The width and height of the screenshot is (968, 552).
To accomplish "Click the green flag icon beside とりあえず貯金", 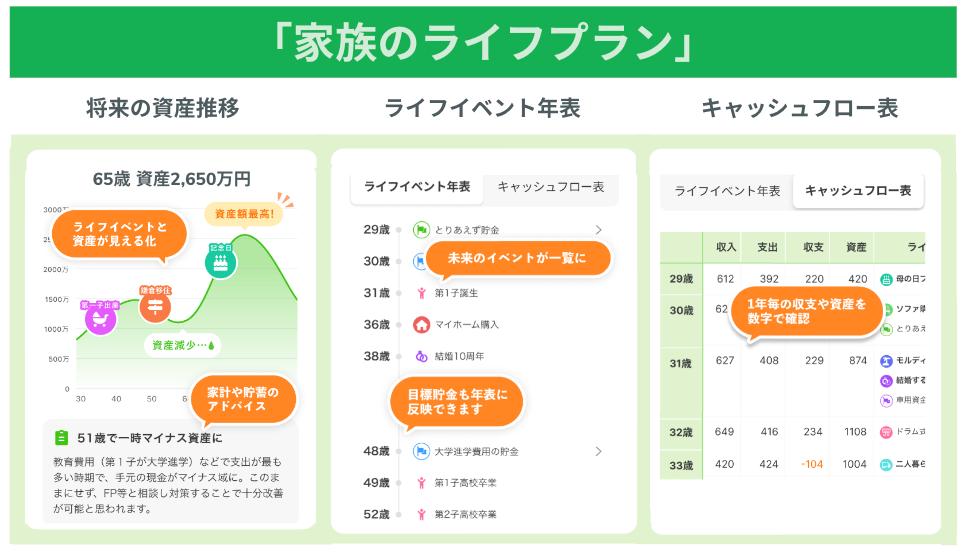I will (421, 230).
